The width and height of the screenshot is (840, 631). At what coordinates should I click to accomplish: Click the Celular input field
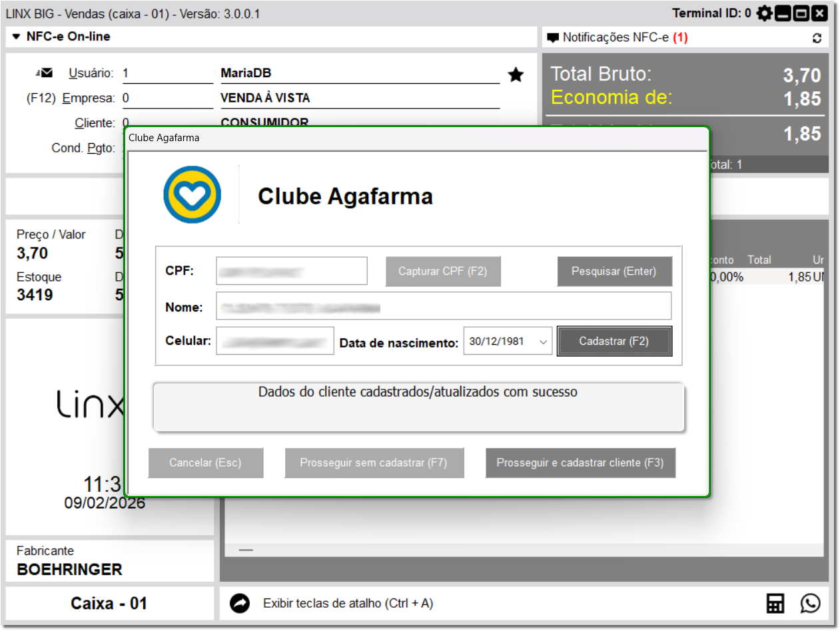click(x=275, y=341)
